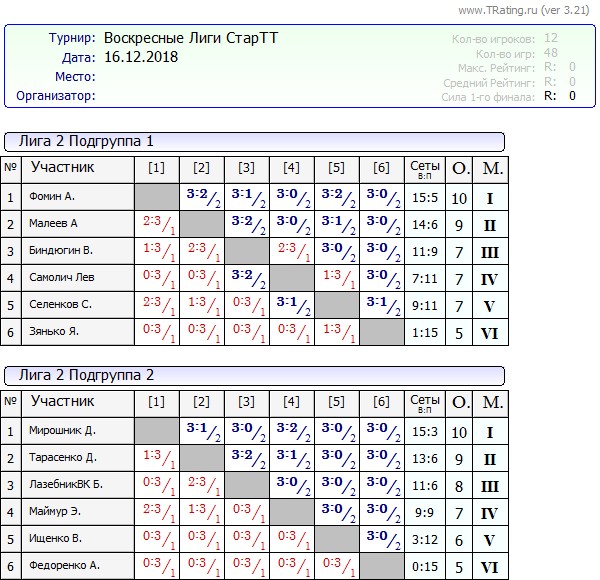
Task: Select player Мирошник Д. in Подгруппа 2
Action: pos(63,431)
